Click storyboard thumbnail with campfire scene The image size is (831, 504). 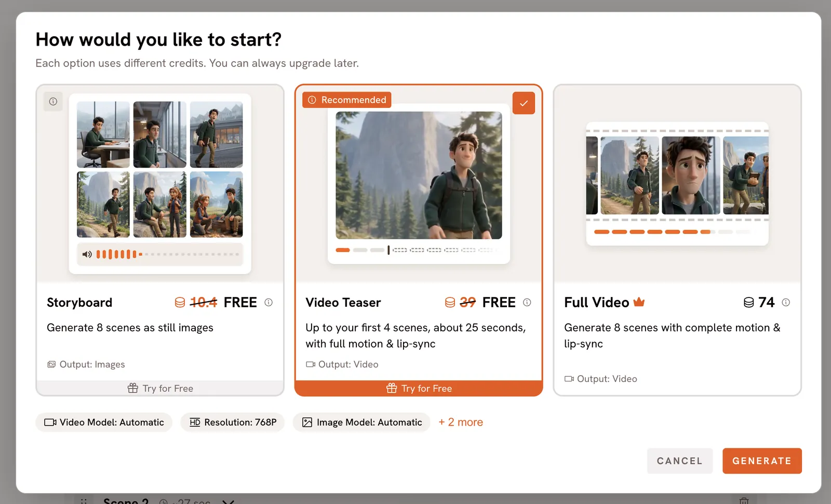(216, 205)
